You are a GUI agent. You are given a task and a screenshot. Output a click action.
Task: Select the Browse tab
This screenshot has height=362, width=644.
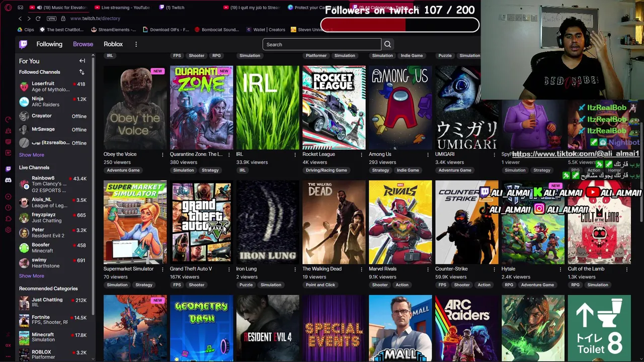(x=83, y=44)
